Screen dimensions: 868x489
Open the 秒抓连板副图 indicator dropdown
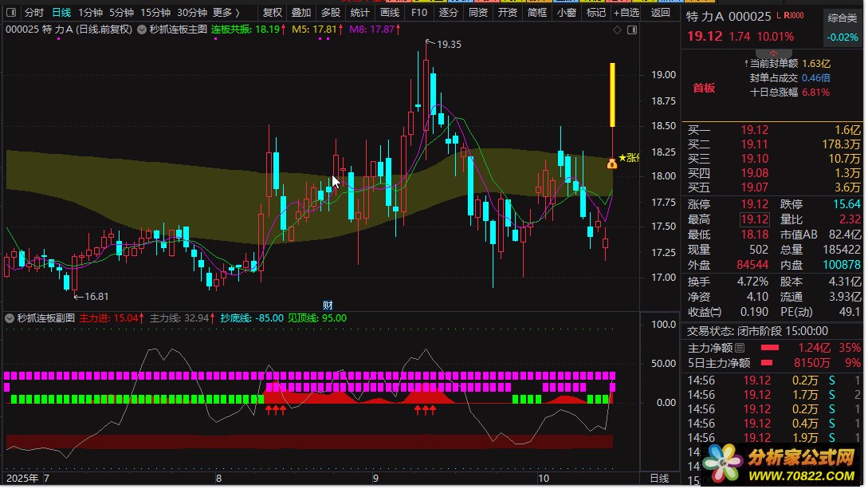point(10,318)
